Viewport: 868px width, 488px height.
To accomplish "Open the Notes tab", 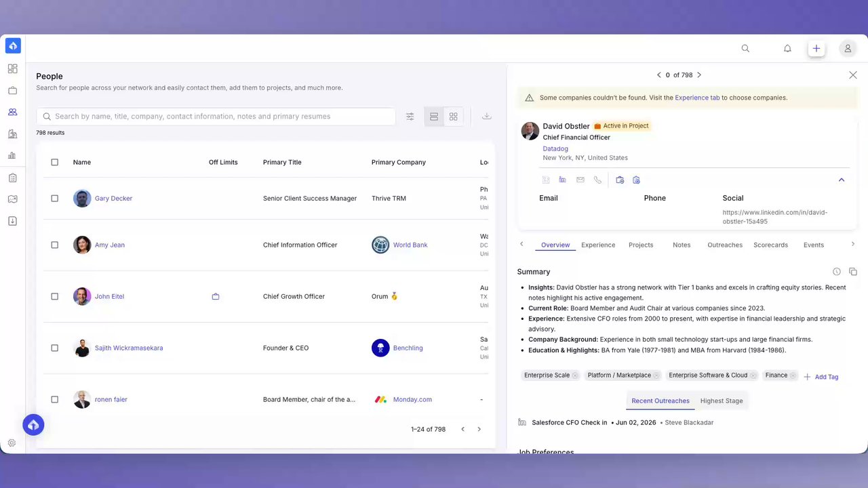I will coord(682,245).
